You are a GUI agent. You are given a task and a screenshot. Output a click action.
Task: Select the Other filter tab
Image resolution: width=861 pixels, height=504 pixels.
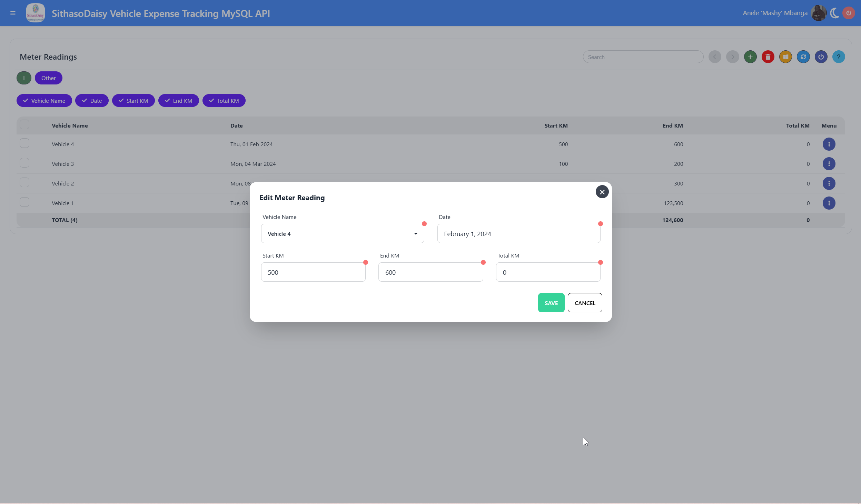(x=48, y=78)
